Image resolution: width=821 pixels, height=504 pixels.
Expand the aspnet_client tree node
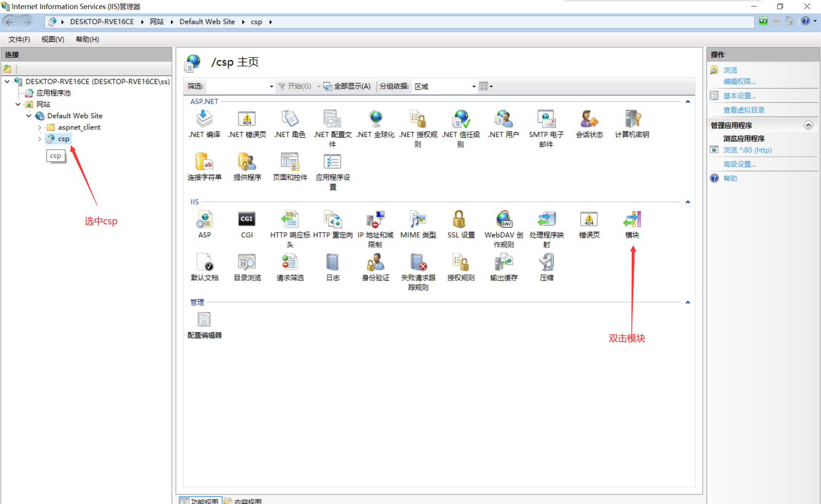pos(40,127)
